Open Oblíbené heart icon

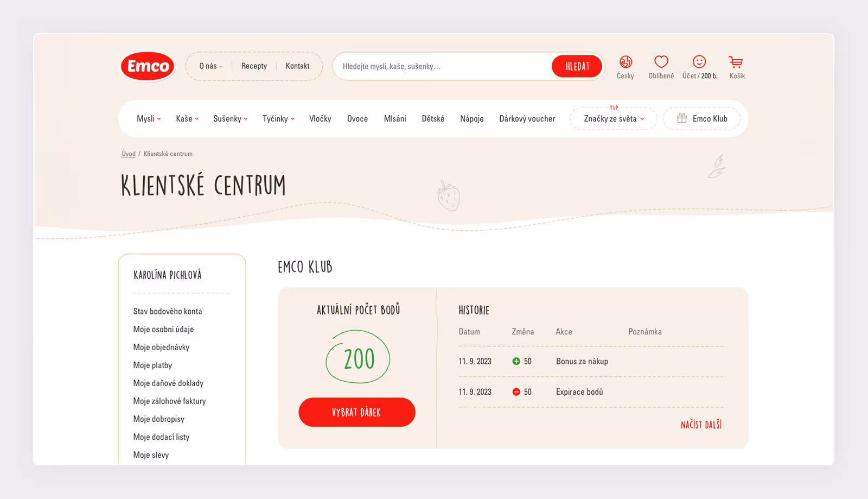661,62
